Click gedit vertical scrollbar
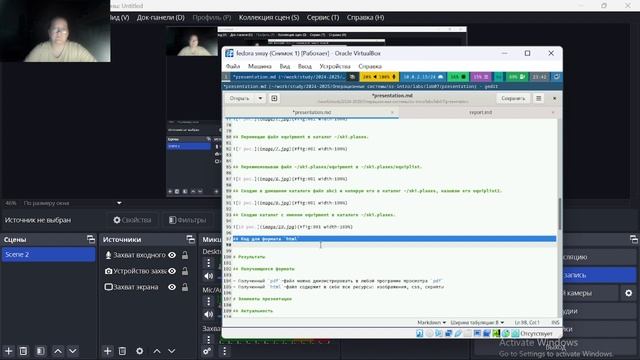640x360 pixels. [560, 214]
